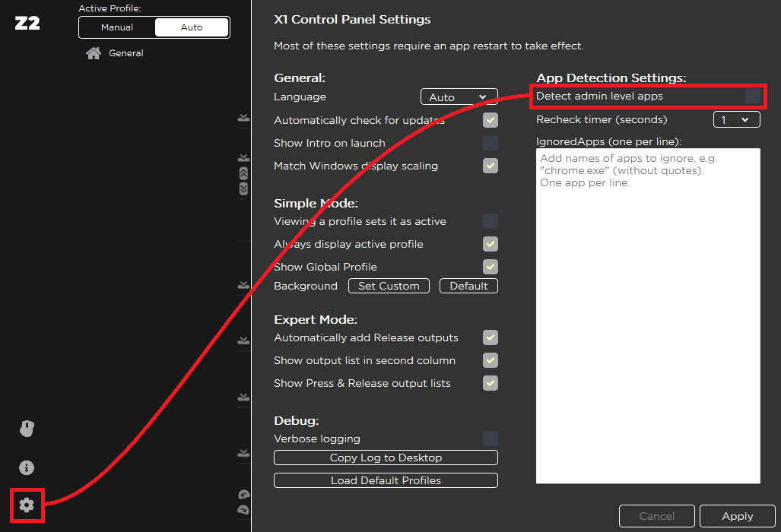Click the Simple Mode heading

point(316,204)
